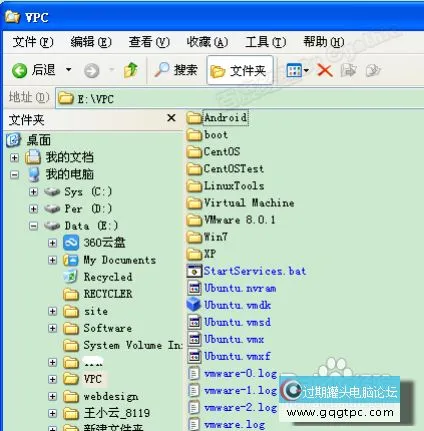Image resolution: width=424 pixels, height=431 pixels.
Task: Select the Win7 folder icon
Action: pyautogui.click(x=194, y=237)
